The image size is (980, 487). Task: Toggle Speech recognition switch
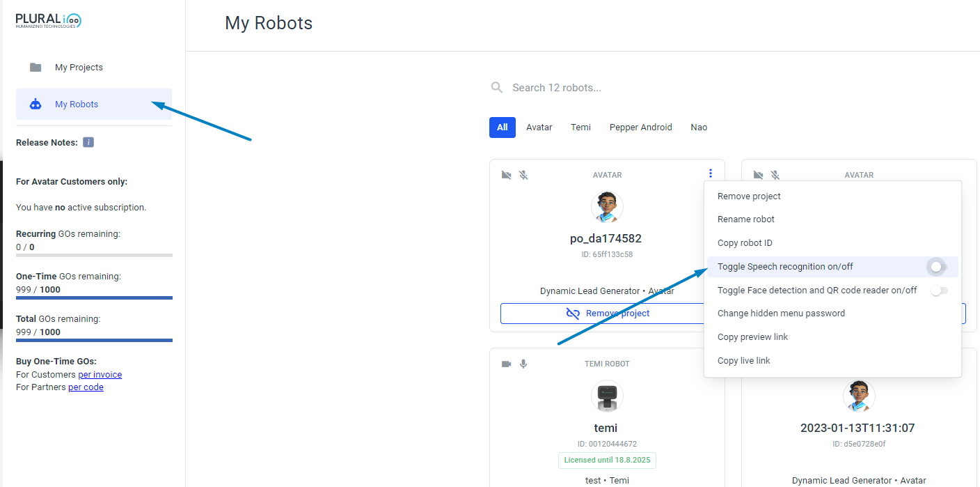[x=938, y=267]
